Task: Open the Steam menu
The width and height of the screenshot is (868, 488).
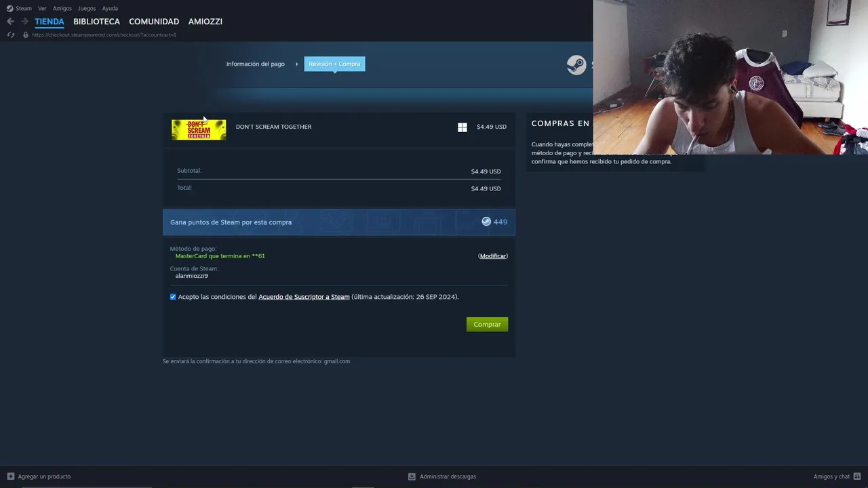Action: (24, 8)
